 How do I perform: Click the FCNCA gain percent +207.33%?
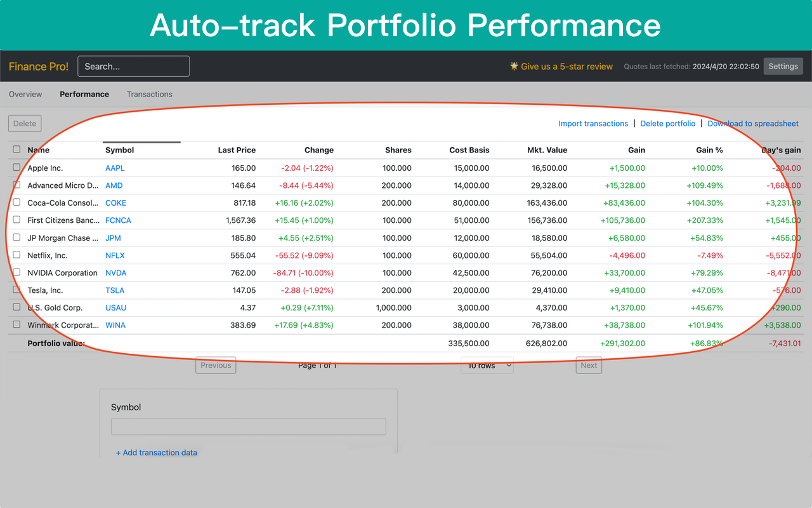(x=705, y=220)
